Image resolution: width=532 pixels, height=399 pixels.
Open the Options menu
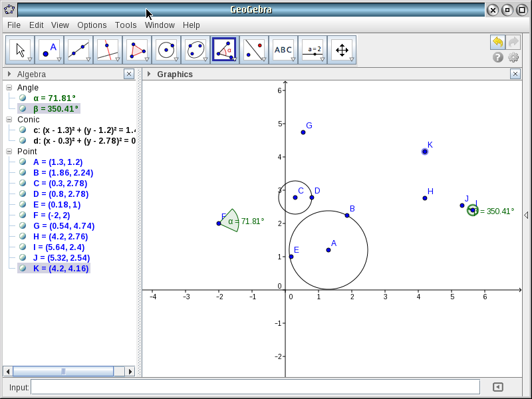(x=92, y=25)
